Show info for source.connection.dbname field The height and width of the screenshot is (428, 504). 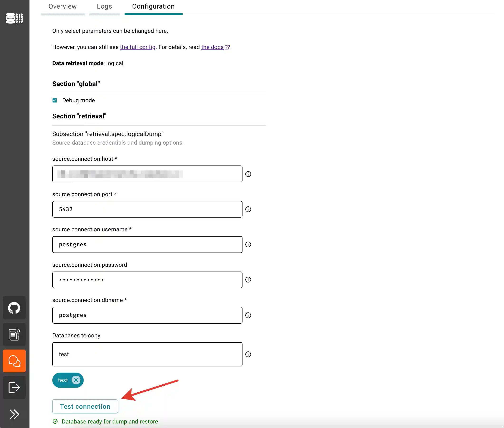coord(248,315)
